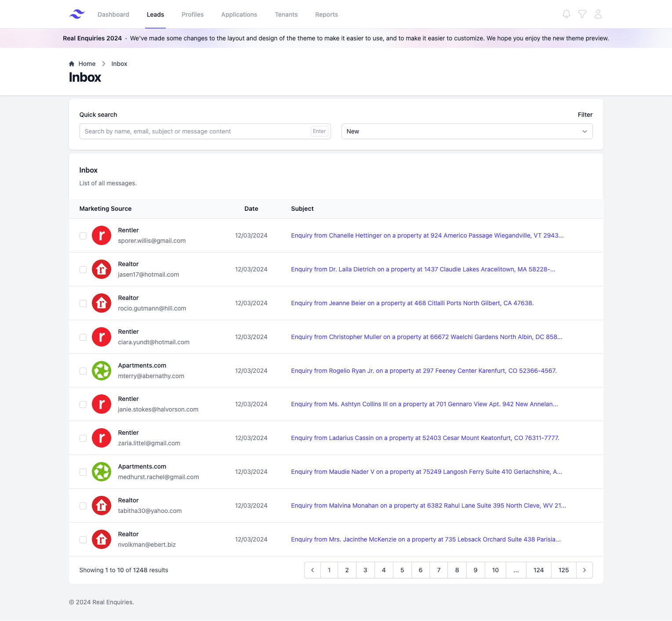Tick the checkbox for nvolkman@ebert.biz row
The width and height of the screenshot is (672, 621).
[83, 540]
